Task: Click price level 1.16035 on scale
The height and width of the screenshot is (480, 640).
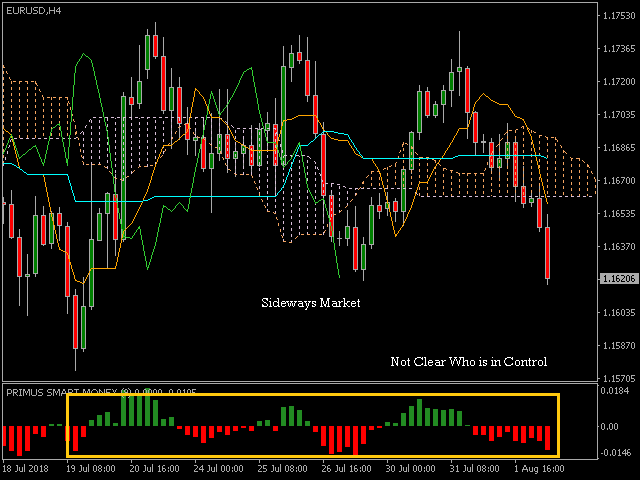Action: pos(619,313)
